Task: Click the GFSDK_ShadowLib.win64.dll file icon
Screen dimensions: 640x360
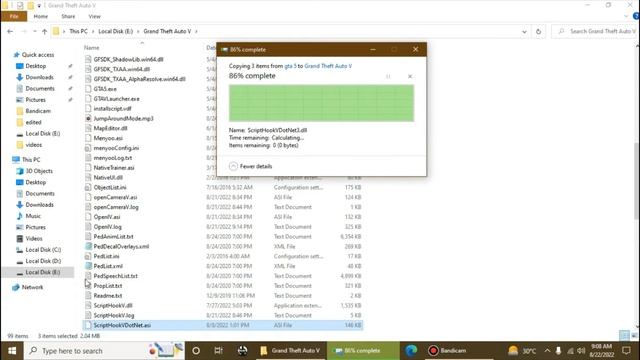Action: [88, 59]
